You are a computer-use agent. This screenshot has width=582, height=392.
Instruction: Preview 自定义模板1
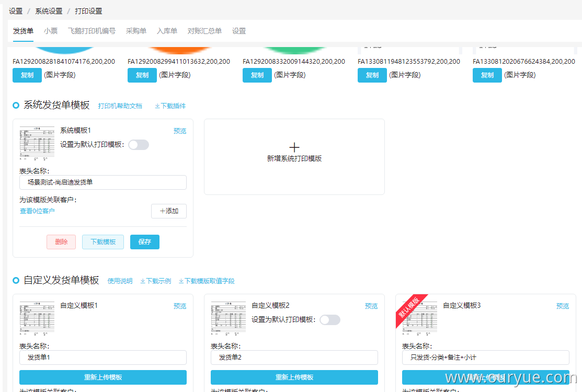(x=180, y=306)
